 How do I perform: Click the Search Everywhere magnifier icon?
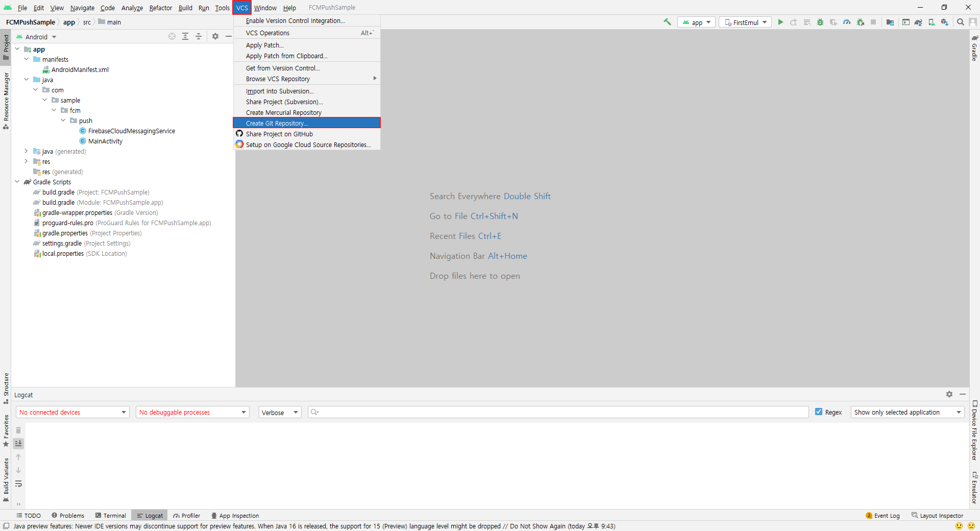tap(960, 22)
